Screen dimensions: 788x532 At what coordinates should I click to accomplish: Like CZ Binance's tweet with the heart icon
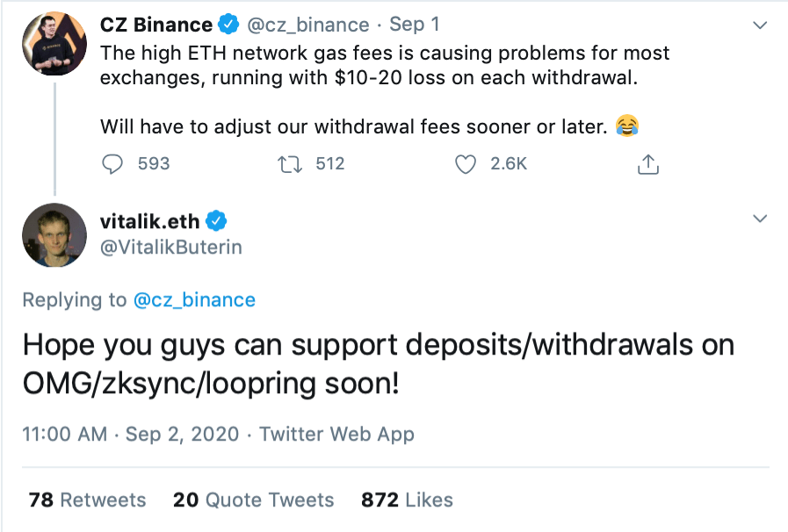(x=466, y=163)
